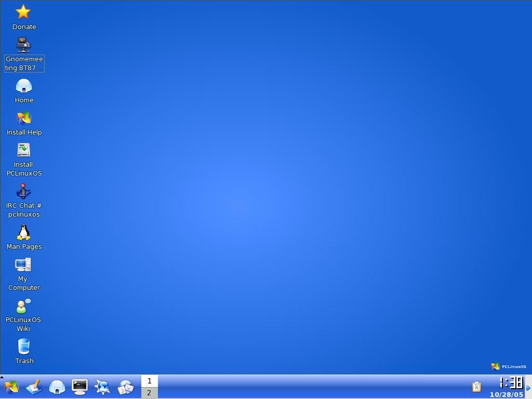
Task: Launch the Install PCLinuxOS desktop icon
Action: pyautogui.click(x=24, y=150)
